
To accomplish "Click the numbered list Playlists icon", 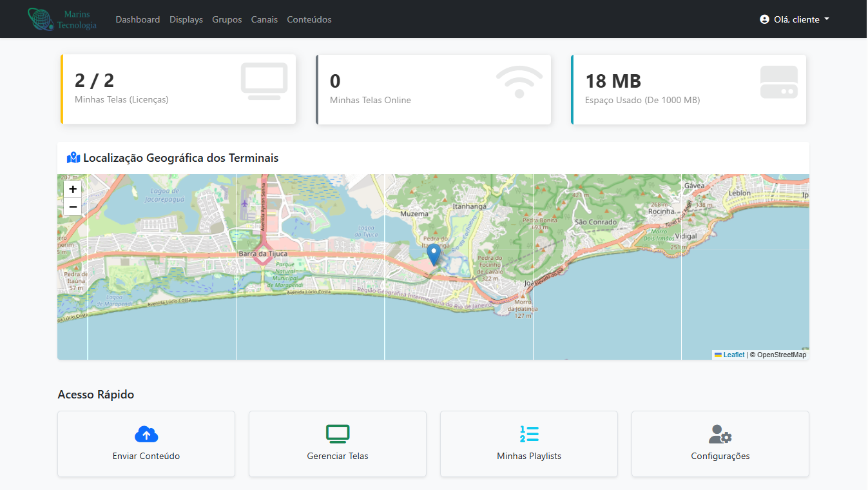I will [529, 434].
